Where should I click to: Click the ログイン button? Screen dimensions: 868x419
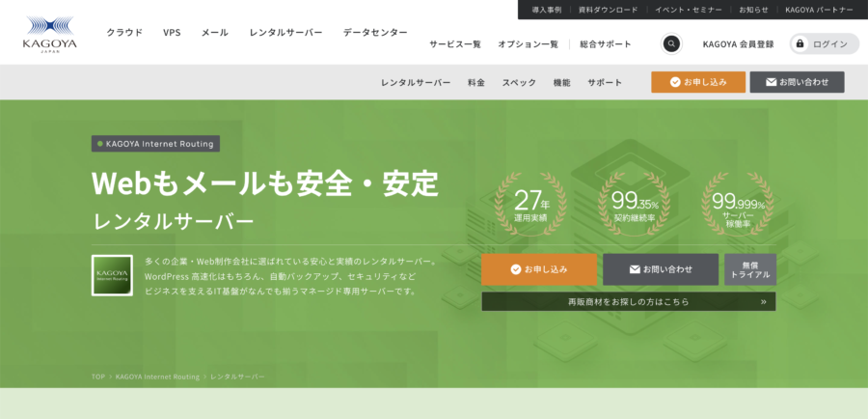pyautogui.click(x=825, y=43)
